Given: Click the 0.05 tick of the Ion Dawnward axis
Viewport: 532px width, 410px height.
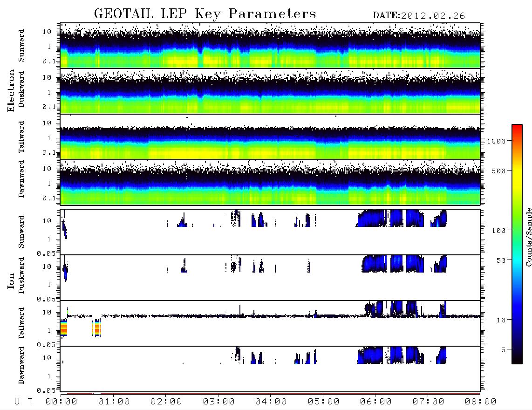Looking at the screenshot, I should (47, 390).
